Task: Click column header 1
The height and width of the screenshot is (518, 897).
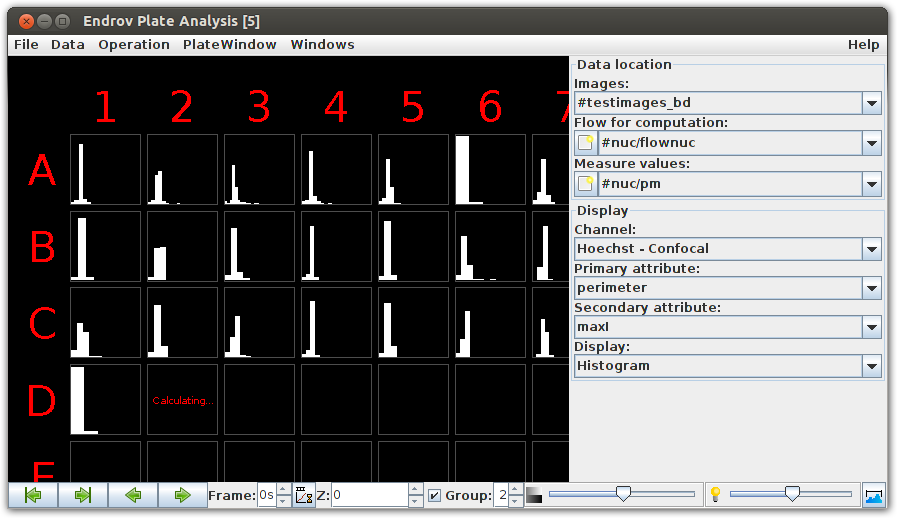Action: coord(105,106)
